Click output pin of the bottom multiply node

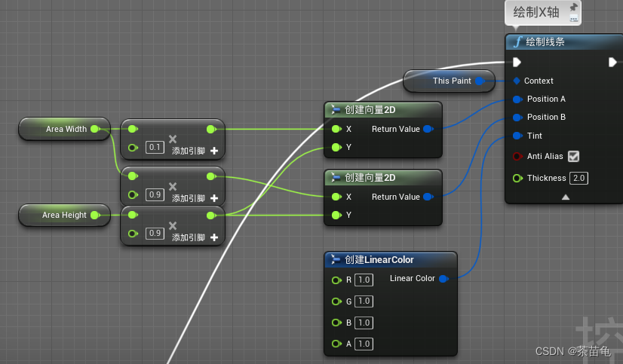(211, 215)
